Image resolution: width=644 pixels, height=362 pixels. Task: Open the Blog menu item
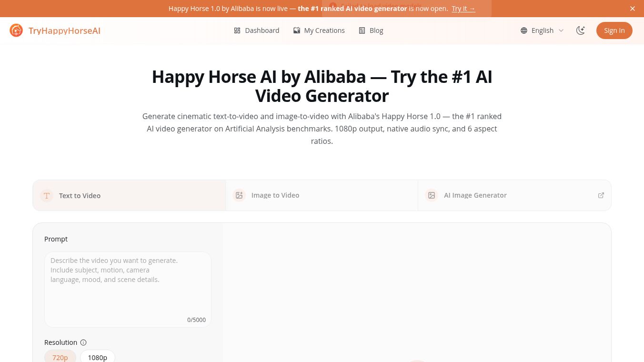[371, 30]
